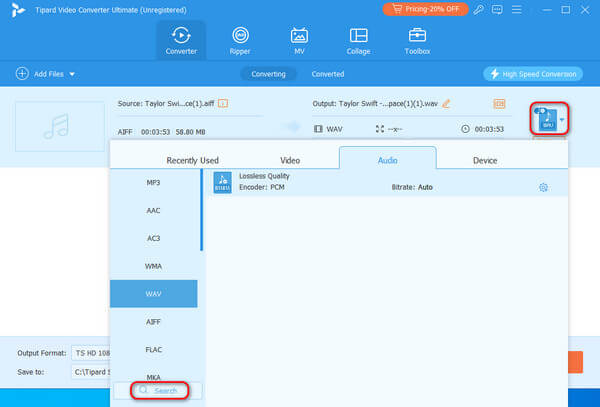Screen dimensions: 600x407
Task: Switch to the Device tab
Action: point(485,160)
